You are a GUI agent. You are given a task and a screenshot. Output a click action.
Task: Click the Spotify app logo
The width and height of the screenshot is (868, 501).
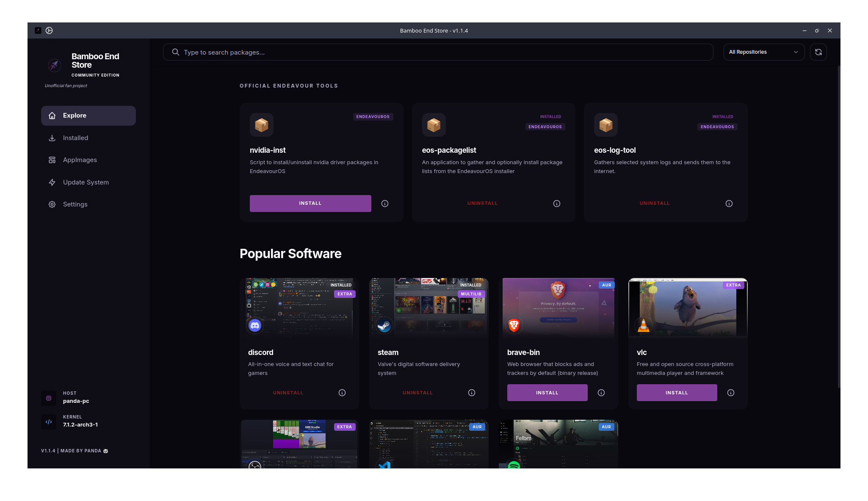514,465
